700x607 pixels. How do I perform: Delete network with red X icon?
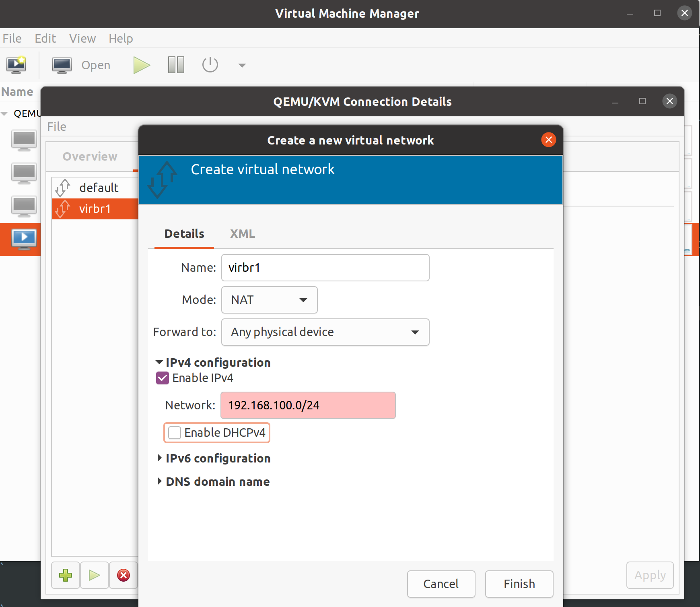point(123,575)
